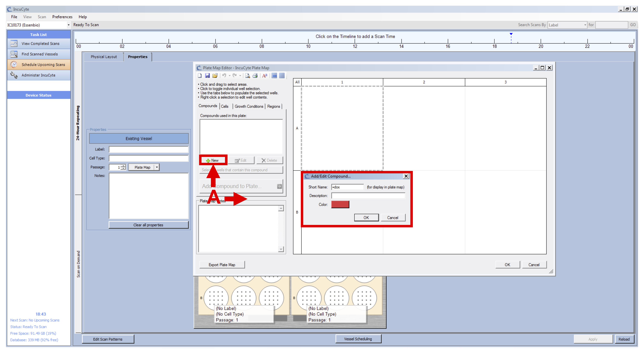Open the Preferences menu
The width and height of the screenshot is (644, 351).
[62, 17]
